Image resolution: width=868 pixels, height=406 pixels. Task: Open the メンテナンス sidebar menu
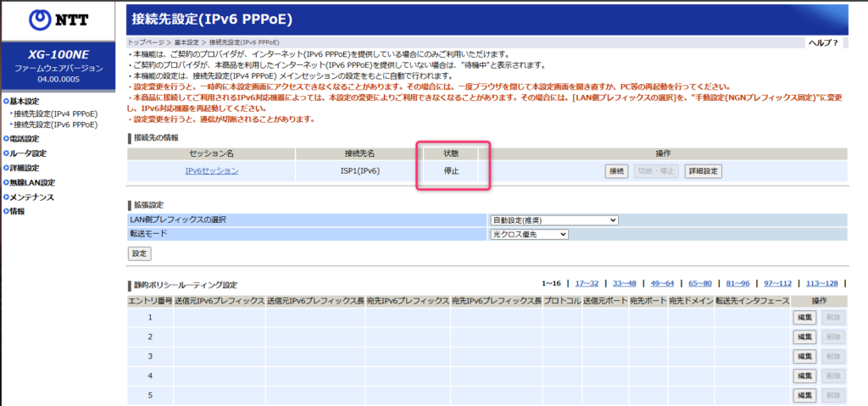click(x=31, y=197)
